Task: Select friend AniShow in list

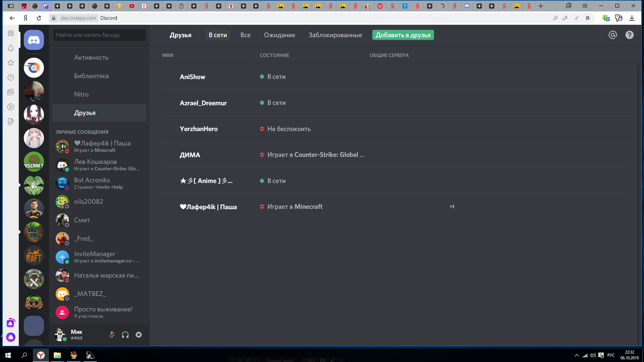Action: (397, 77)
